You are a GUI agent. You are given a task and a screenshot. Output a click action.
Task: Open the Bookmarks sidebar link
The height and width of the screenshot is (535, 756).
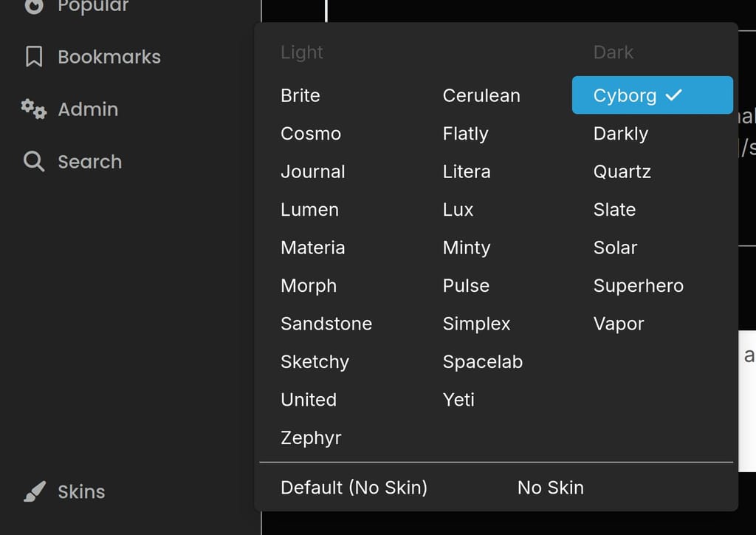coord(109,57)
